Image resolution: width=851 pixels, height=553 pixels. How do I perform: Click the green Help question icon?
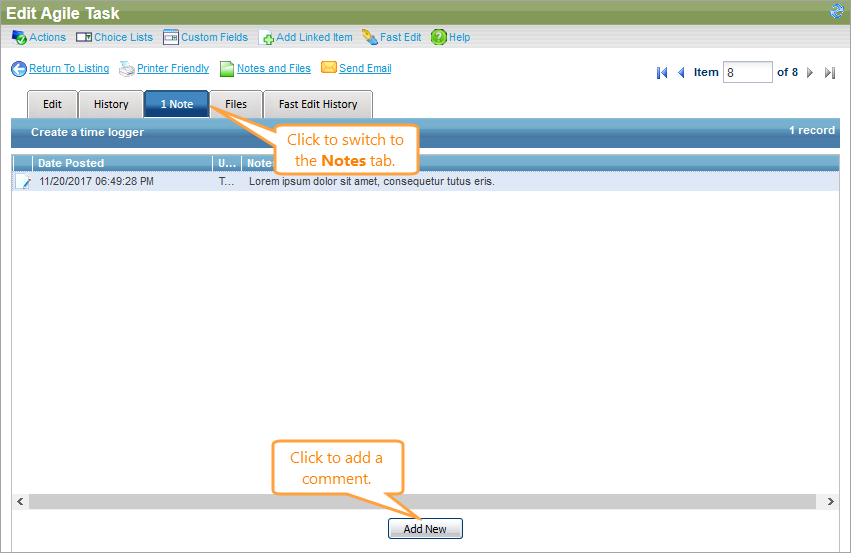[439, 37]
